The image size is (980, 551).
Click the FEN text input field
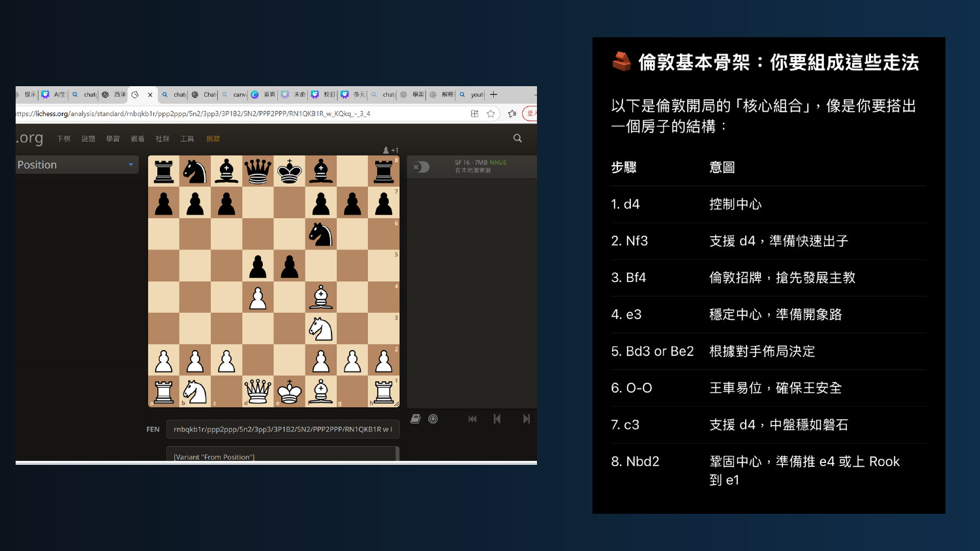click(282, 430)
